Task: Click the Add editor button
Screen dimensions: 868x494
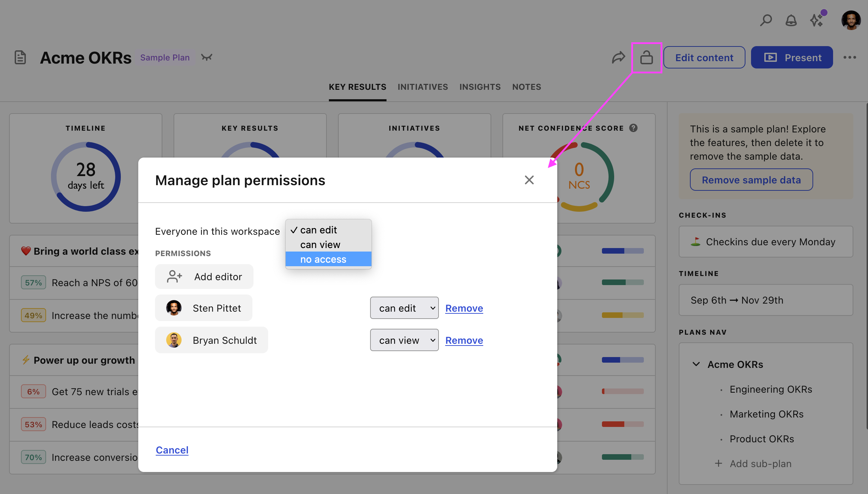Action: [x=204, y=277]
